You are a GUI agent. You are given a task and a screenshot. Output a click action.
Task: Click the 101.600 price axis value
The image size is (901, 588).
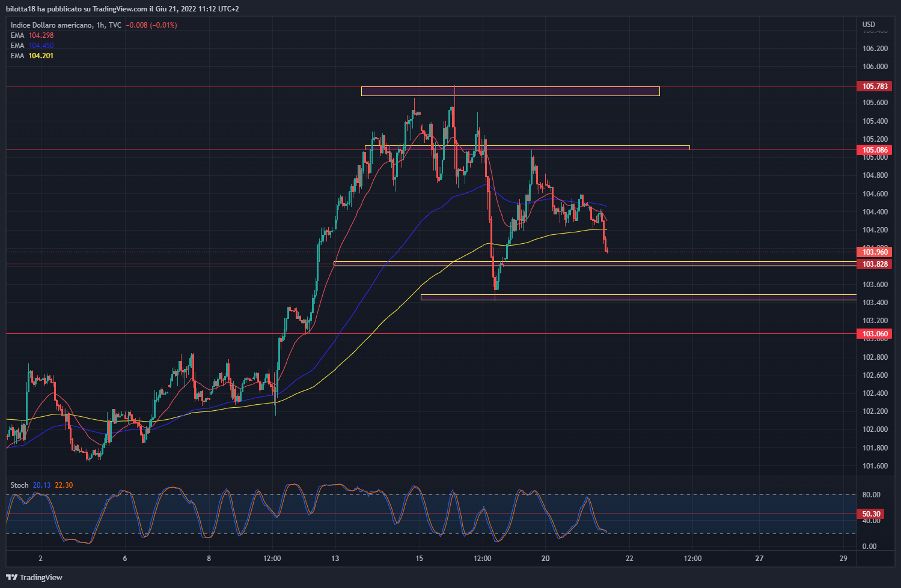tap(875, 466)
